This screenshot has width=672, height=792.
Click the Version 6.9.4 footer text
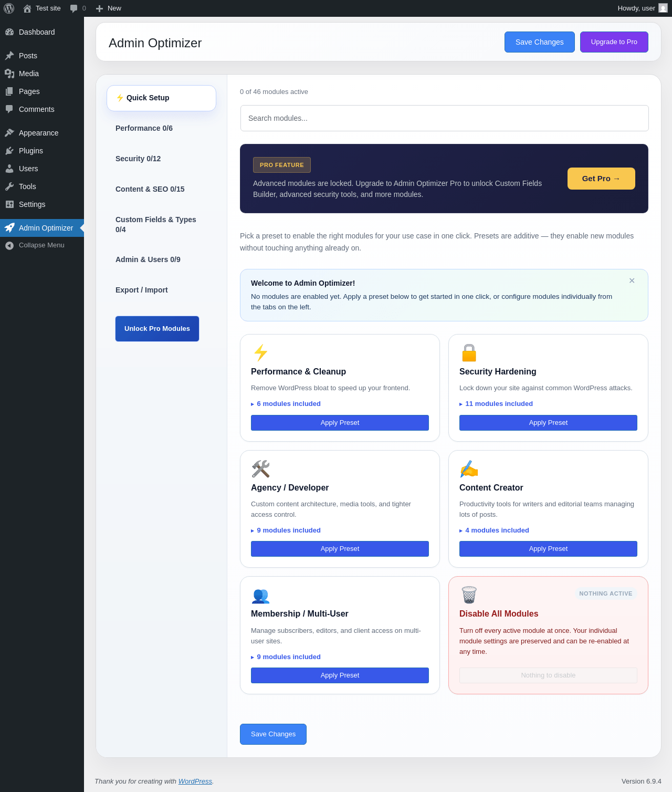point(642,781)
